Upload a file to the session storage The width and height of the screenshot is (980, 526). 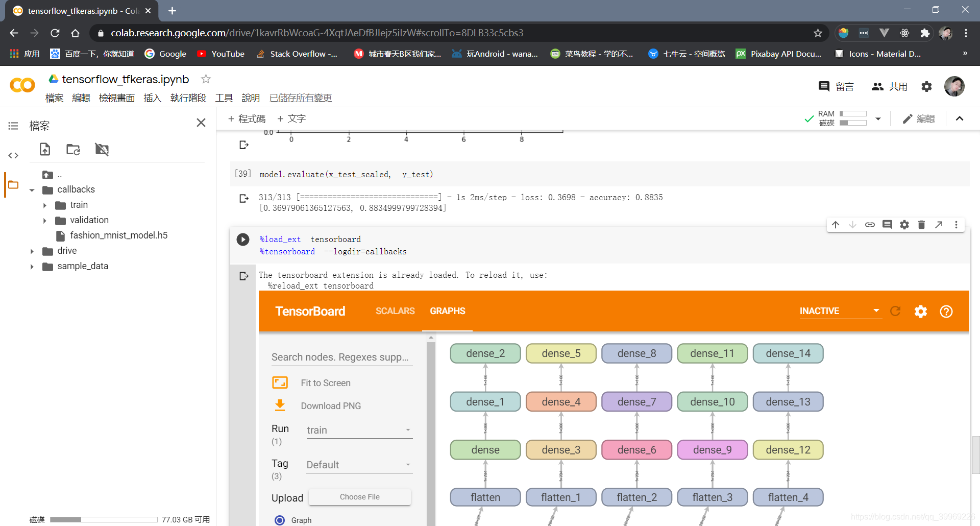(44, 149)
